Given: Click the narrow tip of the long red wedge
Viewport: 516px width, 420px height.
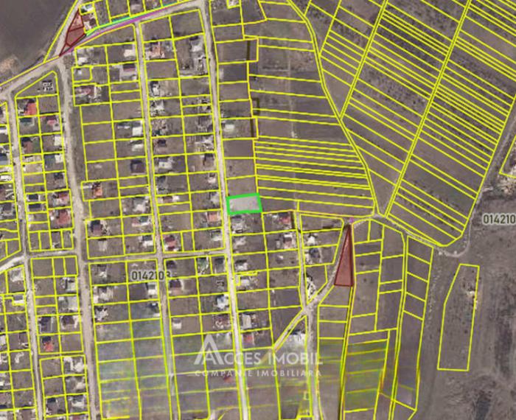Looking at the screenshot, I should coord(347,230).
